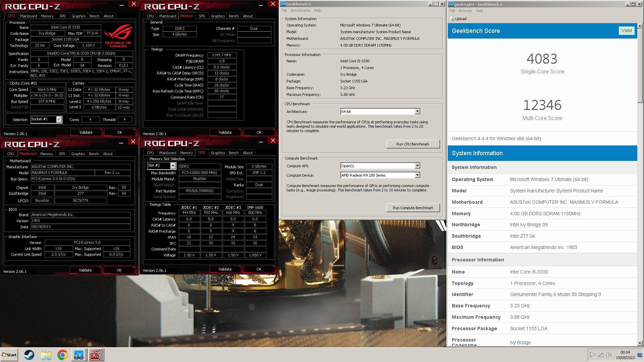The height and width of the screenshot is (362, 644).
Task: Open Windows Explorer folder icon in taskbar
Action: coord(46,355)
